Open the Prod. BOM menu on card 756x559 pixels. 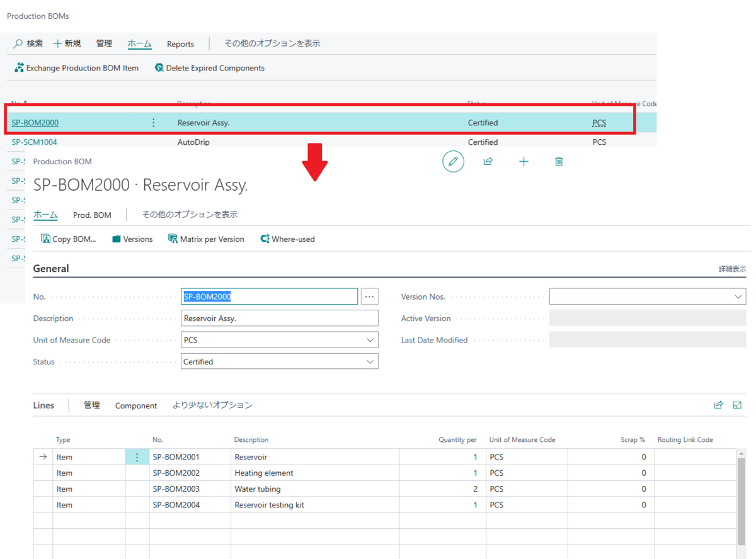[92, 215]
